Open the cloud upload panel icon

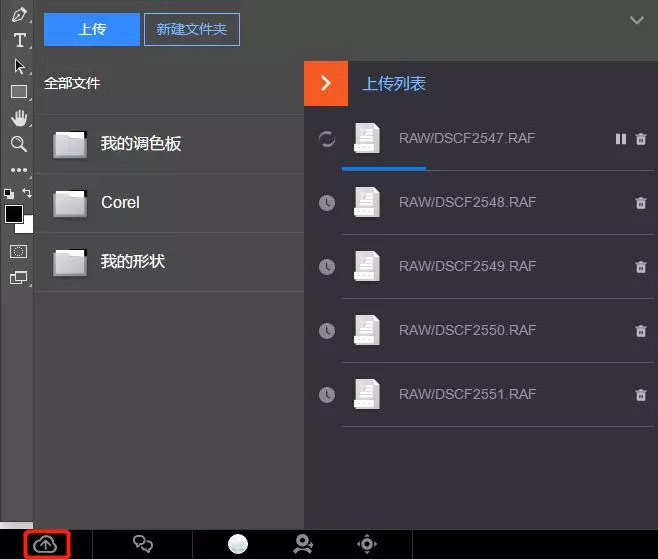tap(45, 545)
